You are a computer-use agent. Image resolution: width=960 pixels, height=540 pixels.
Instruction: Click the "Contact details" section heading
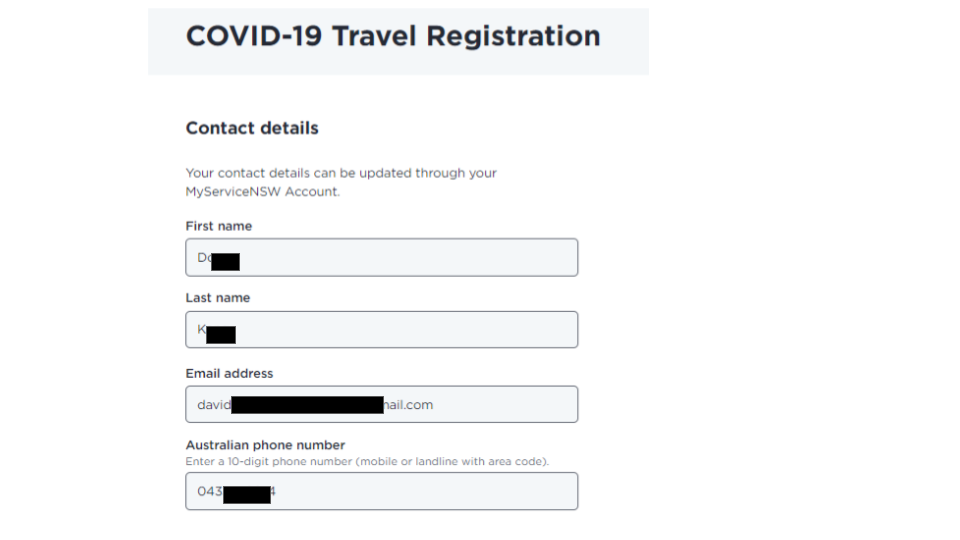coord(252,128)
